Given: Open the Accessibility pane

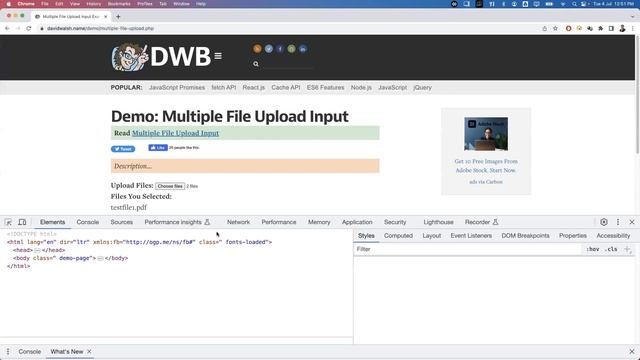Looking at the screenshot, I should (613, 236).
